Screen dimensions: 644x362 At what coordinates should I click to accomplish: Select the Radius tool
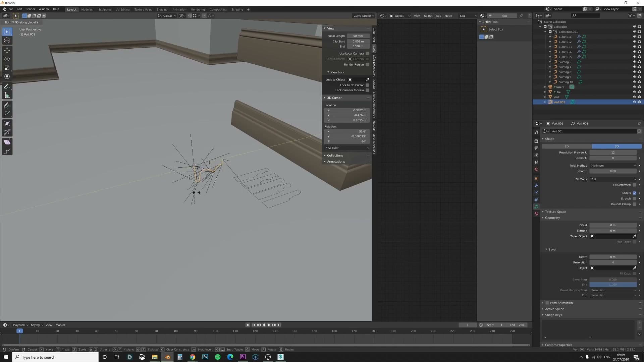7,124
